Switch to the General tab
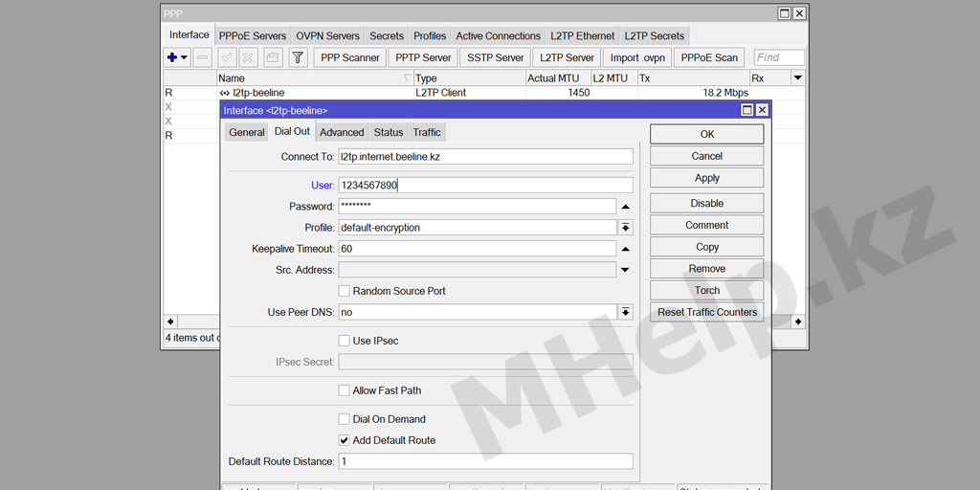This screenshot has height=490, width=980. coord(247,132)
